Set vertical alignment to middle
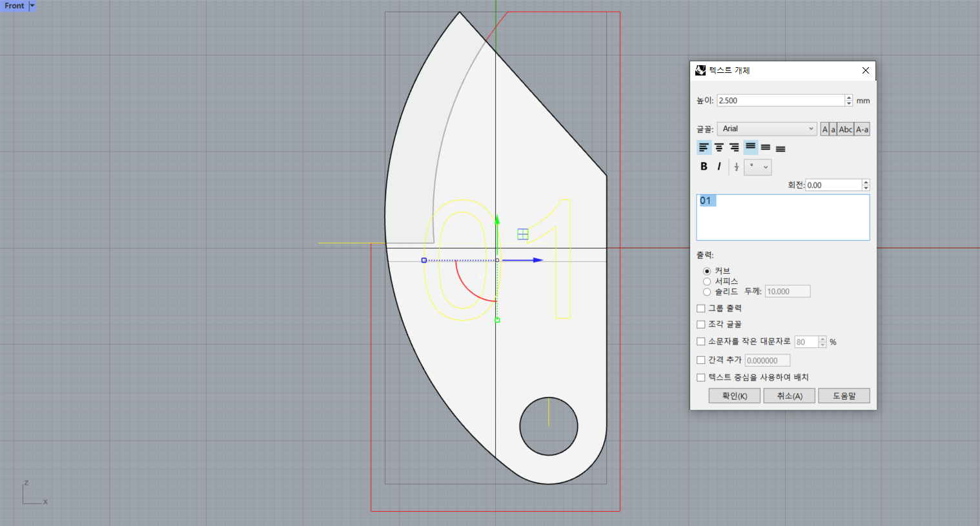Viewport: 980px width, 526px height. 766,148
